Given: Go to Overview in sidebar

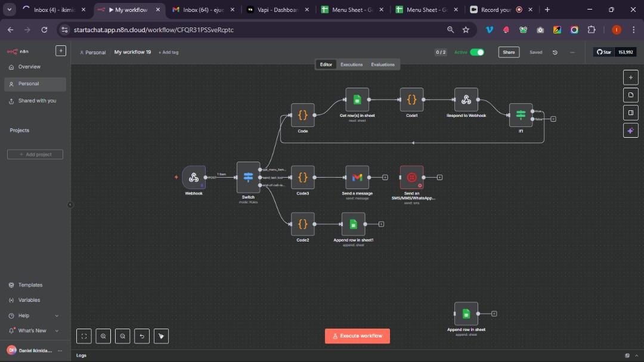Looking at the screenshot, I should point(35,67).
